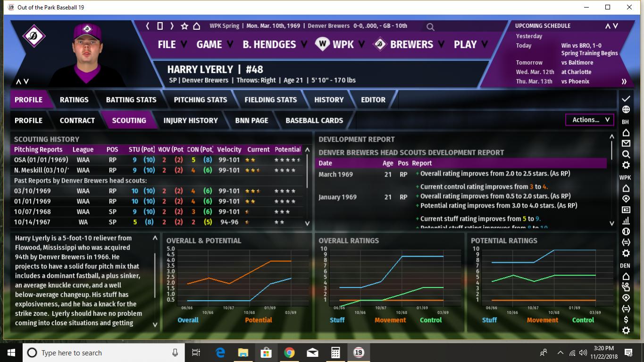Click the 'at Charlotte' schedule entry

pos(576,72)
